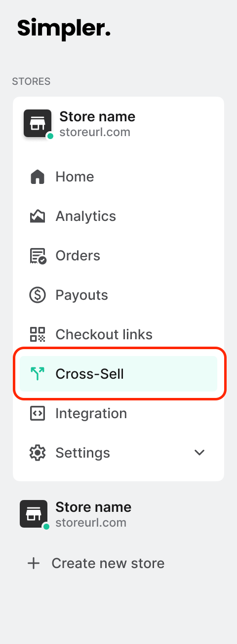
Task: Expand the second Store name entry
Action: point(118,514)
